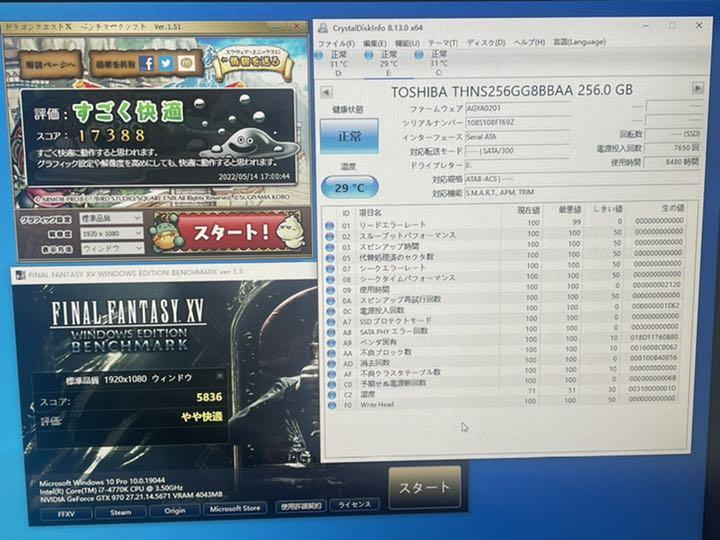Screen dimensions: 720x540
Task: Click the 29 °C temperature indicator
Action: pyautogui.click(x=350, y=187)
